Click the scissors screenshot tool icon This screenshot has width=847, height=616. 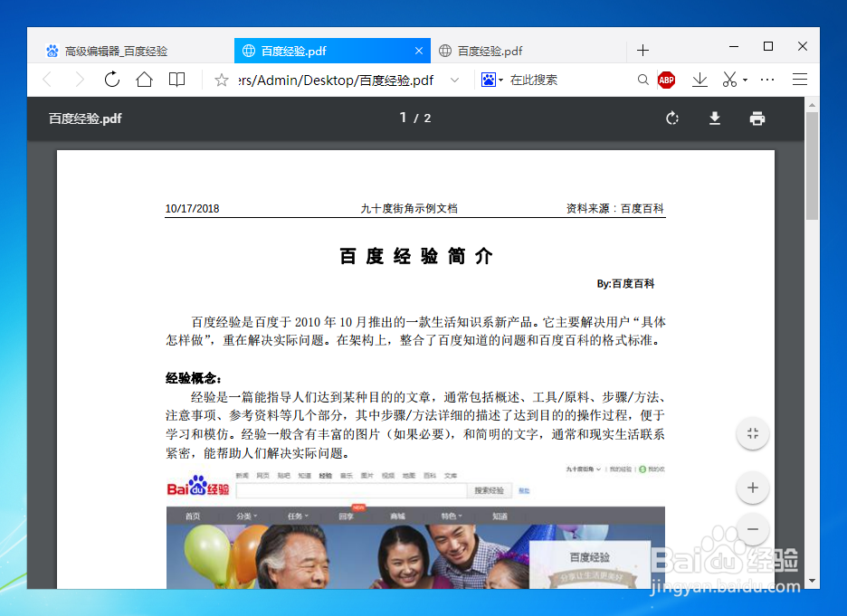click(x=729, y=80)
